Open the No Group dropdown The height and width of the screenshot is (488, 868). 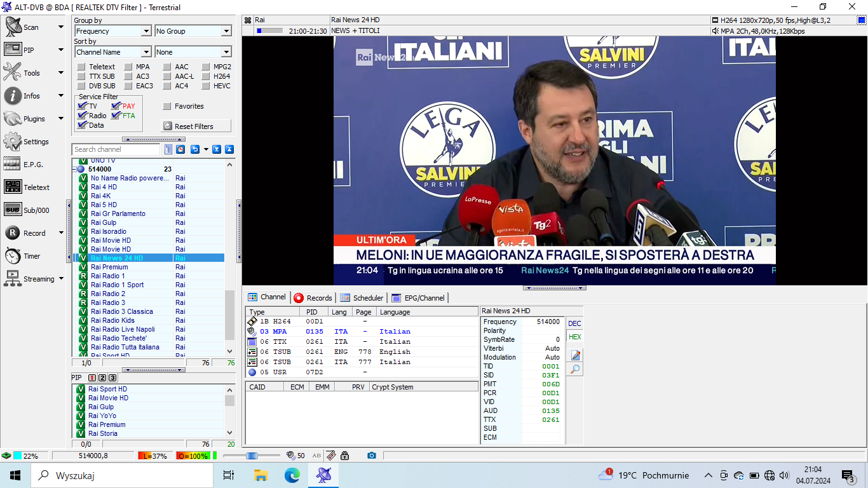point(193,30)
